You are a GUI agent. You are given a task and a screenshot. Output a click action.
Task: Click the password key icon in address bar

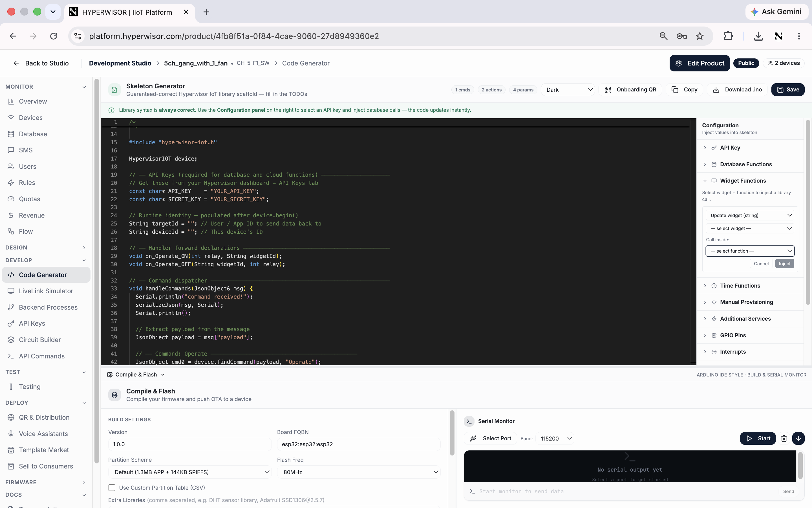tap(681, 36)
